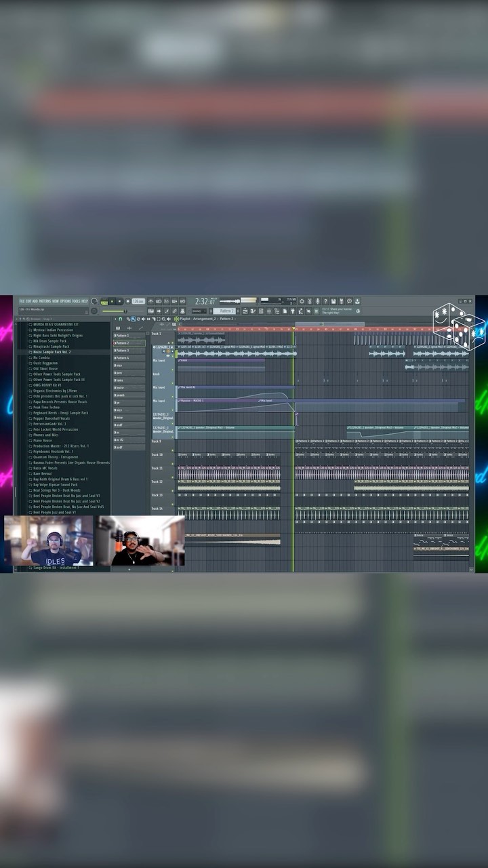The height and width of the screenshot is (868, 488).
Task: Open the PATTERNS menu
Action: click(x=45, y=300)
